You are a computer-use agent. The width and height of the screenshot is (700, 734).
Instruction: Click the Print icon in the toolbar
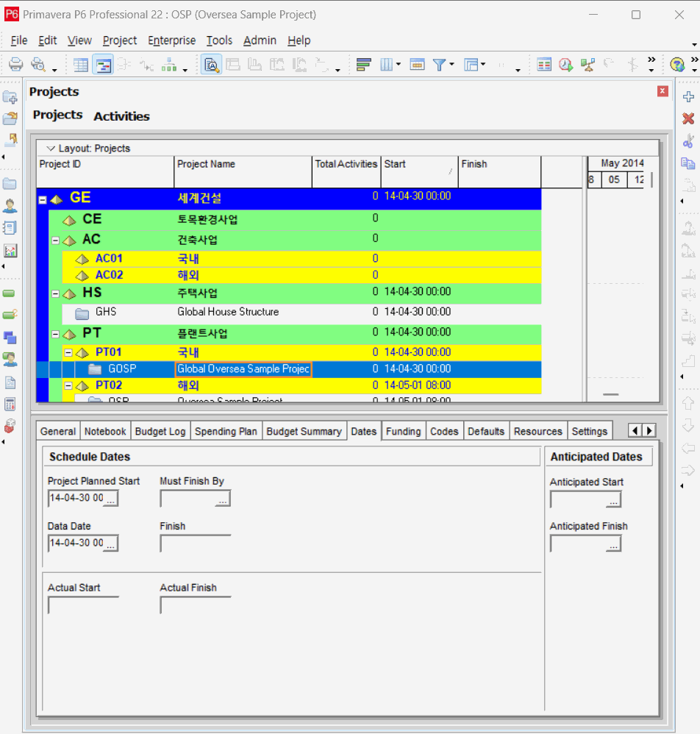coord(15,64)
